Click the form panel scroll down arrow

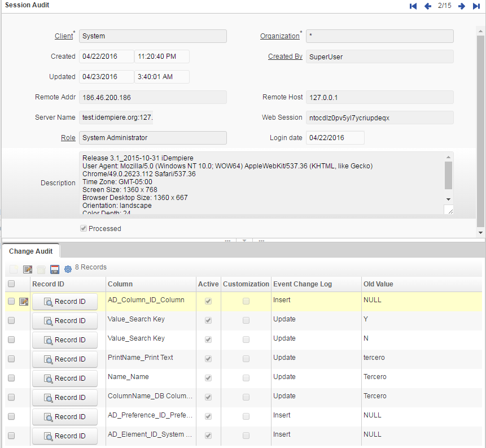[x=480, y=233]
